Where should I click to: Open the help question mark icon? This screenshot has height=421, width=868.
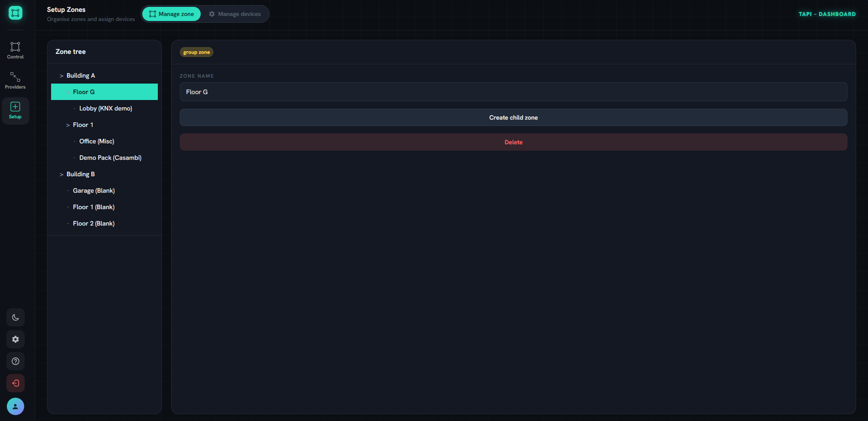point(16,361)
